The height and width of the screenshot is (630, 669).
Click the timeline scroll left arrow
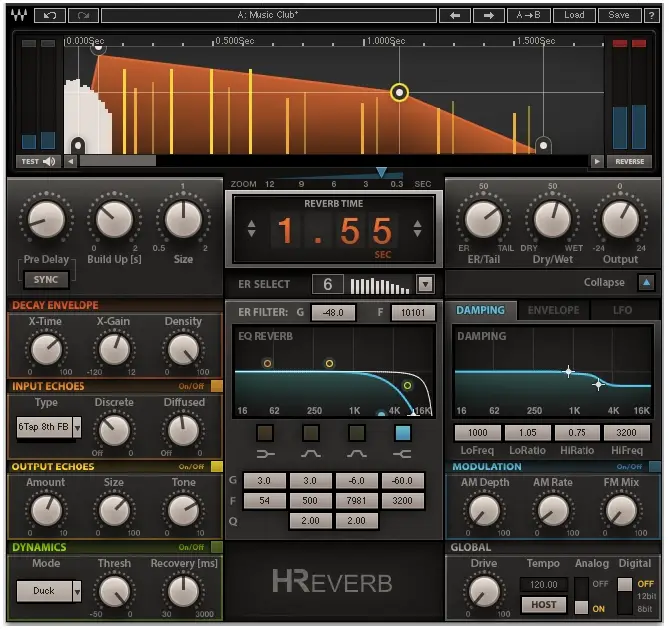click(x=71, y=162)
